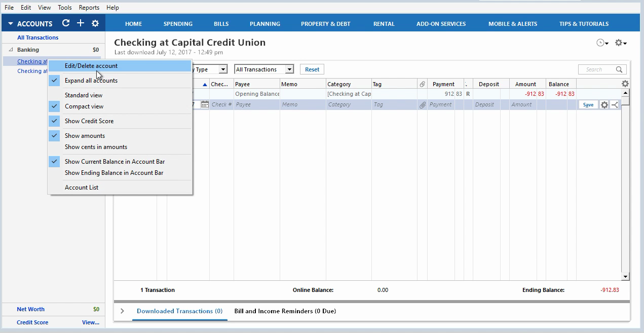
Task: Open the Net Worth link
Action: point(30,309)
